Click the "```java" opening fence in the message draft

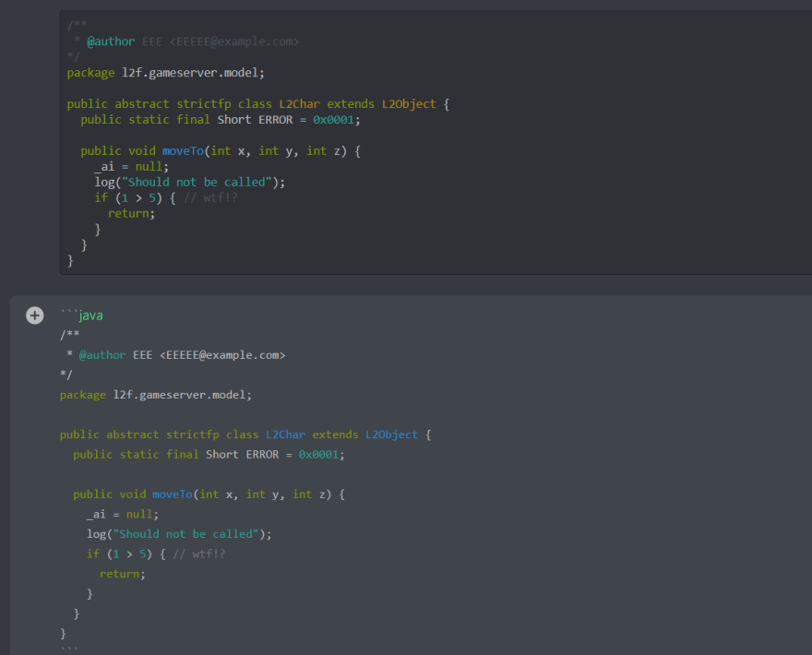tap(81, 316)
